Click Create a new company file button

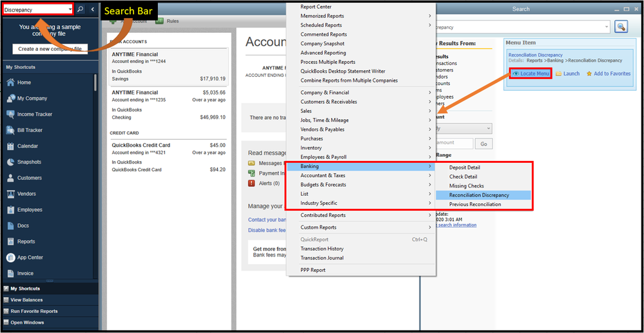pyautogui.click(x=50, y=49)
